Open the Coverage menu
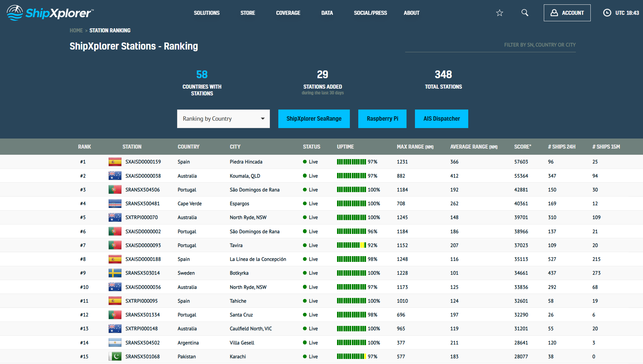This screenshot has height=364, width=643. coord(288,13)
